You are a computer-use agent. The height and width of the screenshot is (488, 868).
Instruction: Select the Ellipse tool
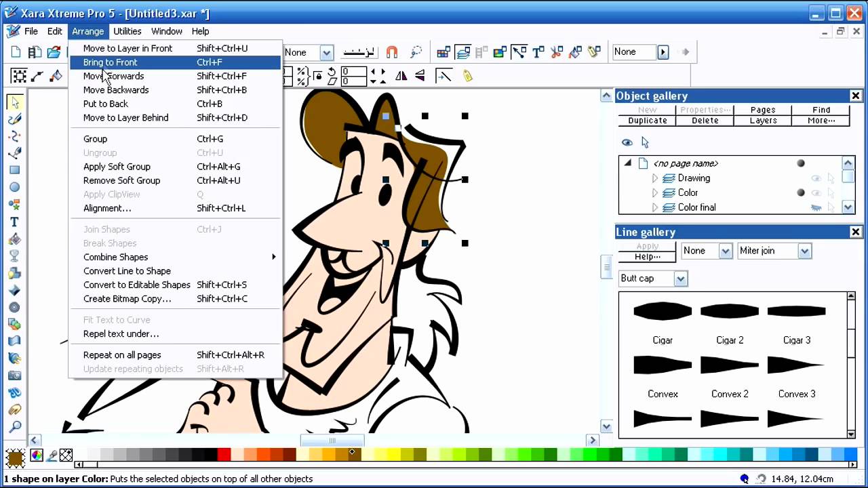point(14,187)
